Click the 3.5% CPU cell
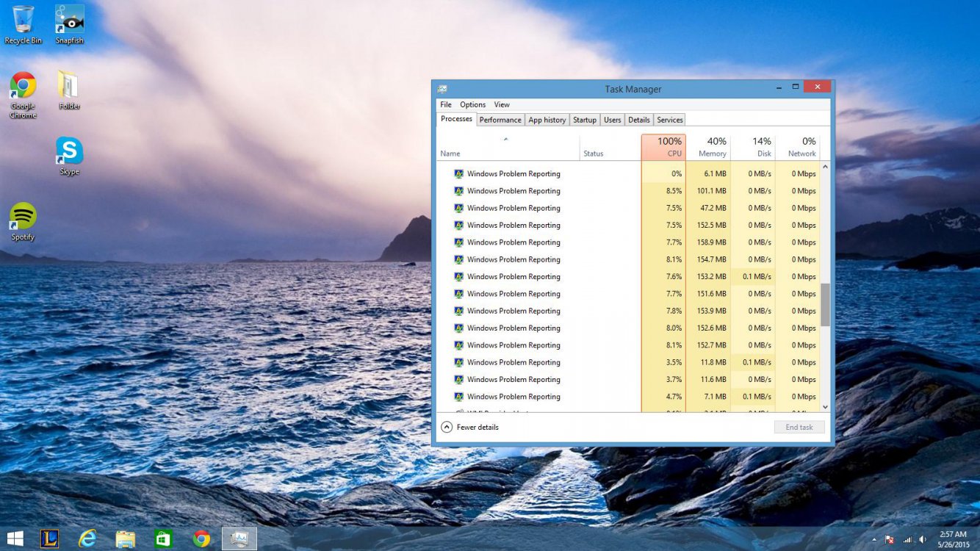 tap(663, 362)
